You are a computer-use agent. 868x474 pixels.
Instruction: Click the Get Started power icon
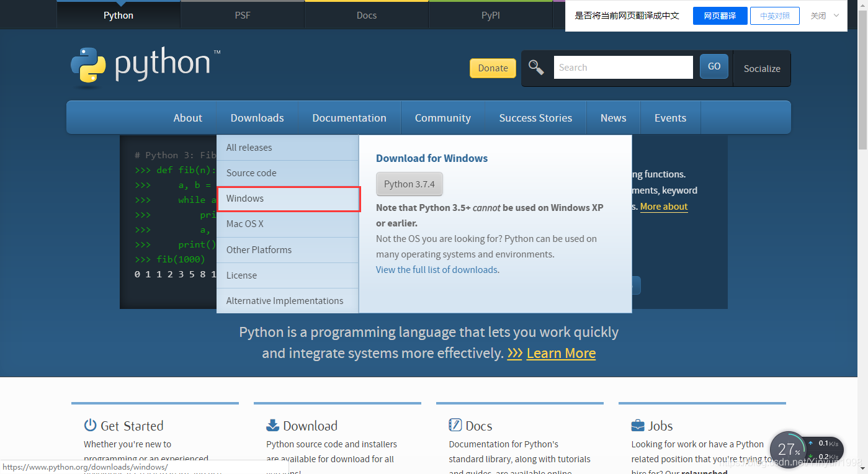tap(91, 425)
